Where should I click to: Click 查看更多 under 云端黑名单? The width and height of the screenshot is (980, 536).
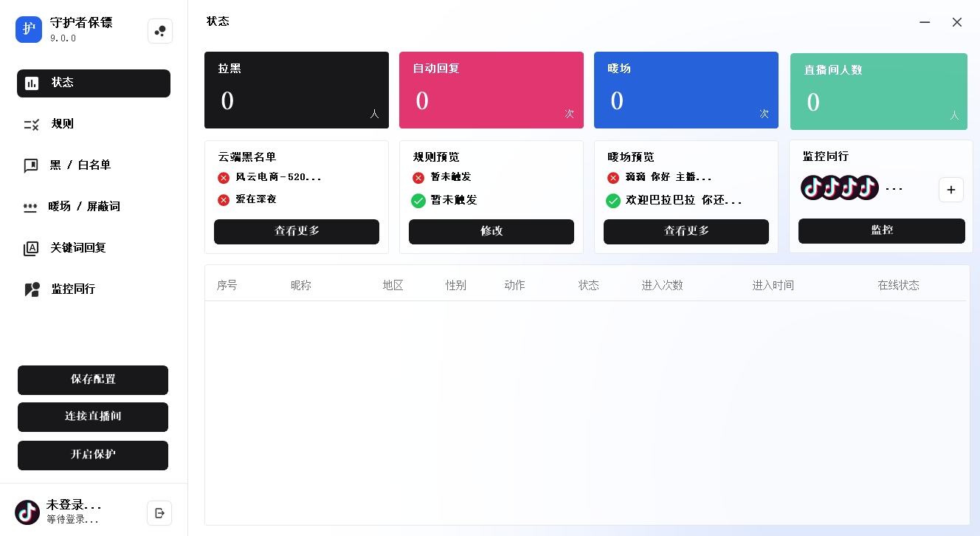[x=297, y=231]
